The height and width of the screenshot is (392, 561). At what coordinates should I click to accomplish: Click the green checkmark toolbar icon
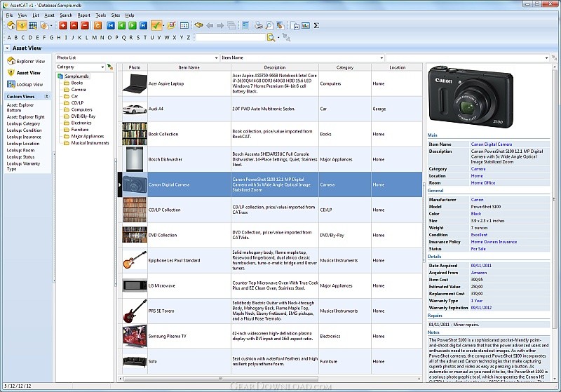click(x=156, y=25)
